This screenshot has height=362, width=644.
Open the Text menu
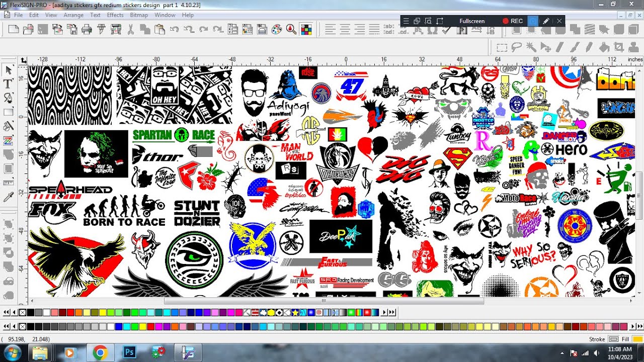[95, 15]
